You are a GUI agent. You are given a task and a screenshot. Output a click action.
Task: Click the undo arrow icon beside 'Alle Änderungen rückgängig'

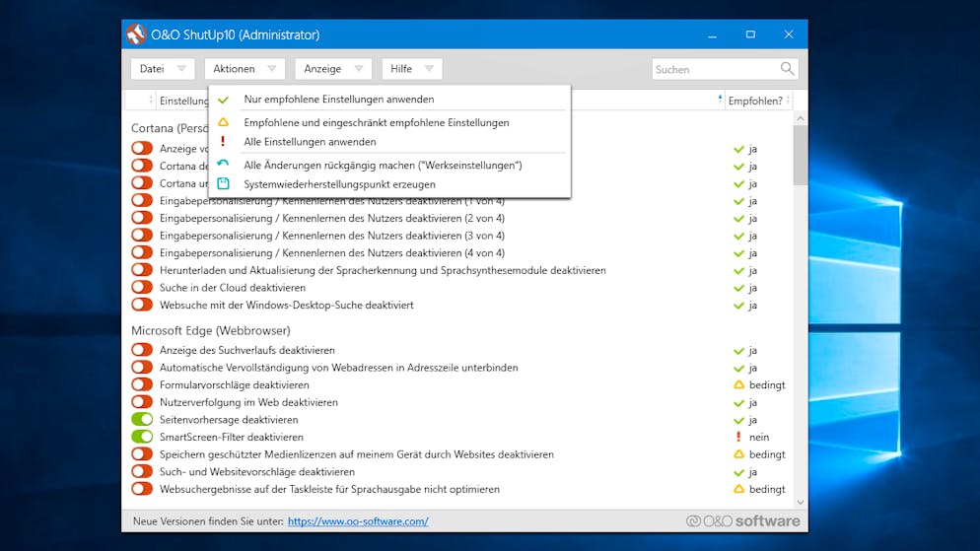tap(223, 164)
